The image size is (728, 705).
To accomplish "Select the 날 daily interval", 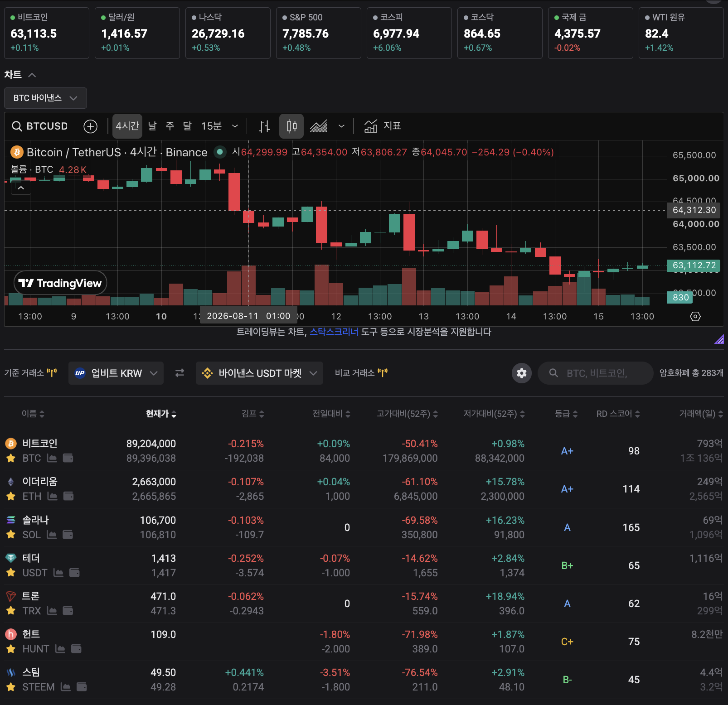I will pos(152,126).
